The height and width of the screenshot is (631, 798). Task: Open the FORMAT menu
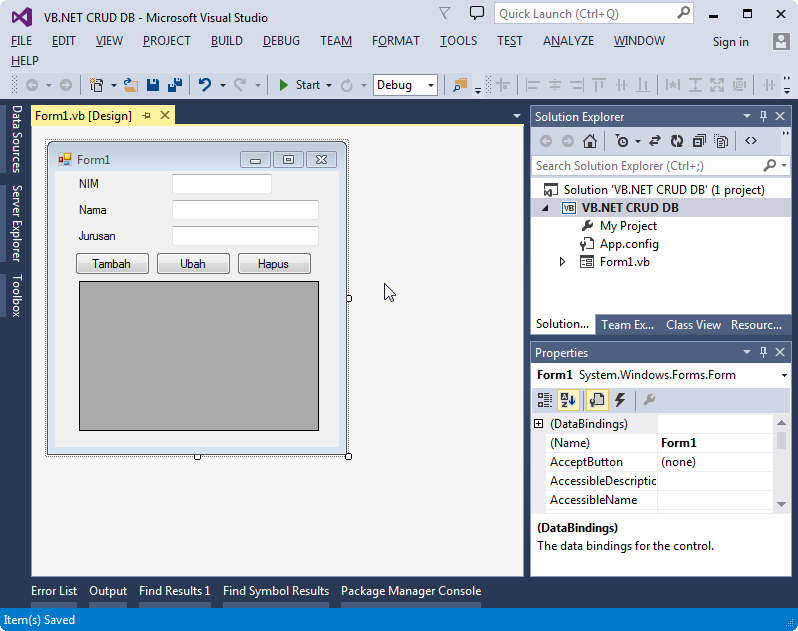tap(395, 41)
